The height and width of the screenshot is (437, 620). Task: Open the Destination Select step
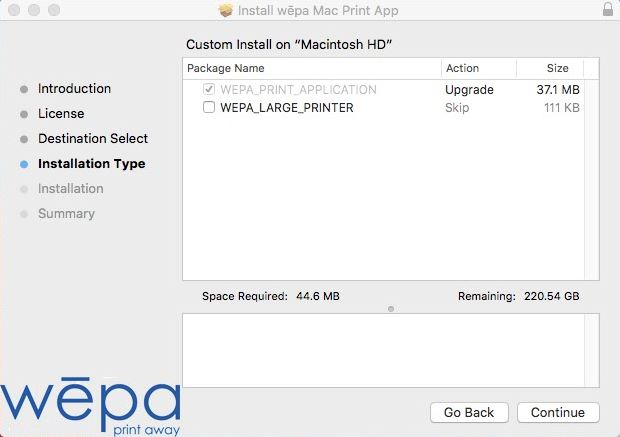pos(93,138)
